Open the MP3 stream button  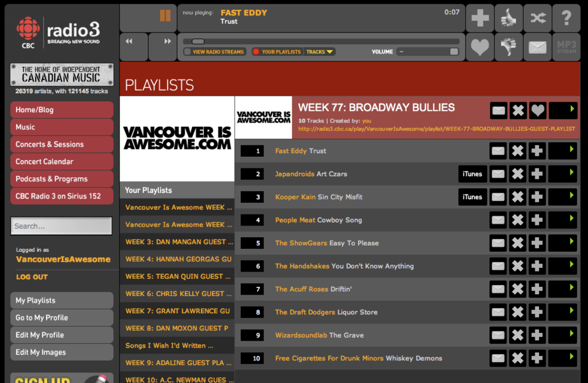[566, 47]
